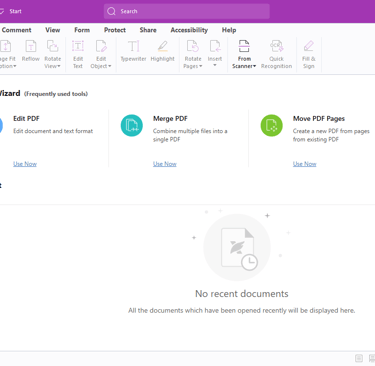Click the Rotate Pages icon

[x=193, y=46]
